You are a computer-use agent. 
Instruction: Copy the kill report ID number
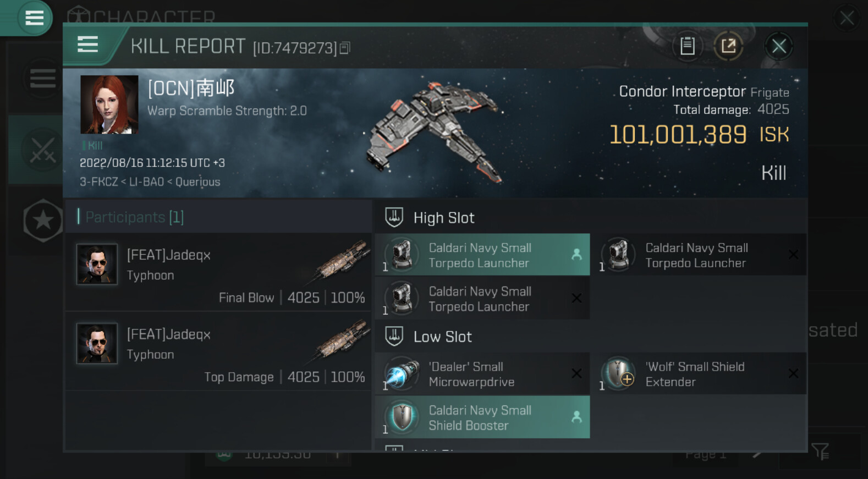point(345,48)
